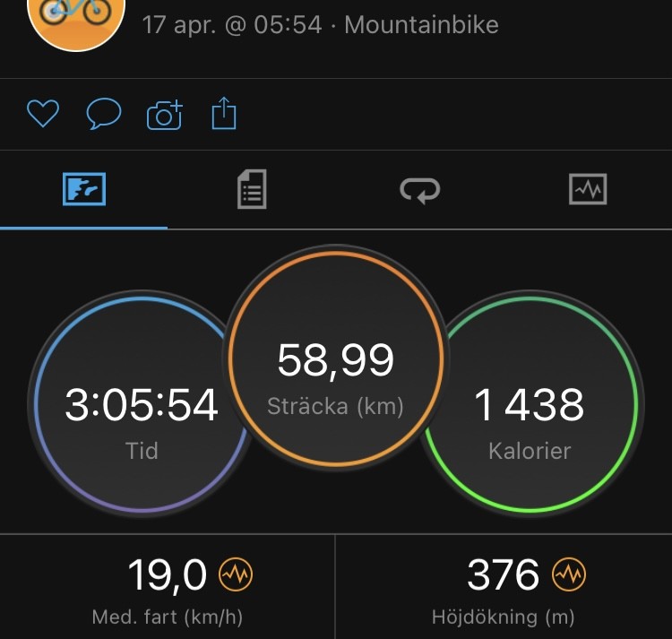This screenshot has width=672, height=639.
Task: Open the charts graph tab
Action: (588, 190)
